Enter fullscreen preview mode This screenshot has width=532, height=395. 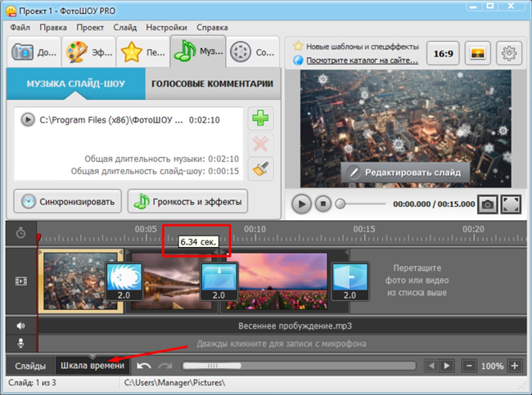511,204
